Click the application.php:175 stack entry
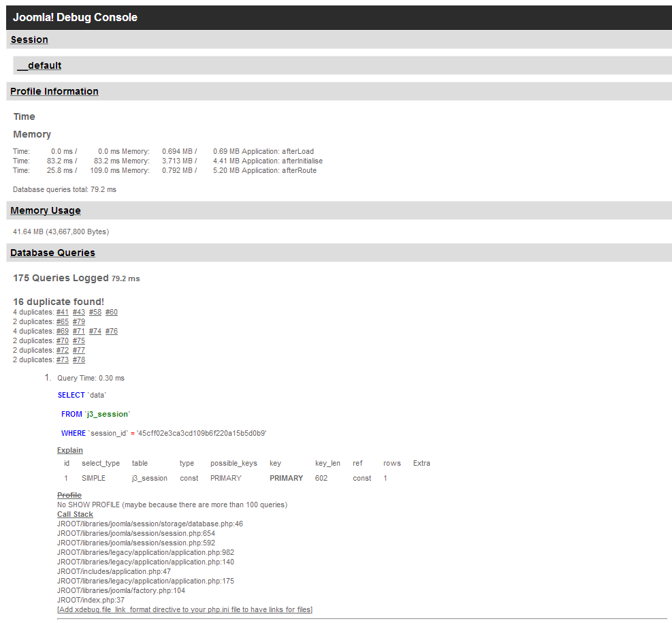The width and height of the screenshot is (672, 623). (146, 581)
